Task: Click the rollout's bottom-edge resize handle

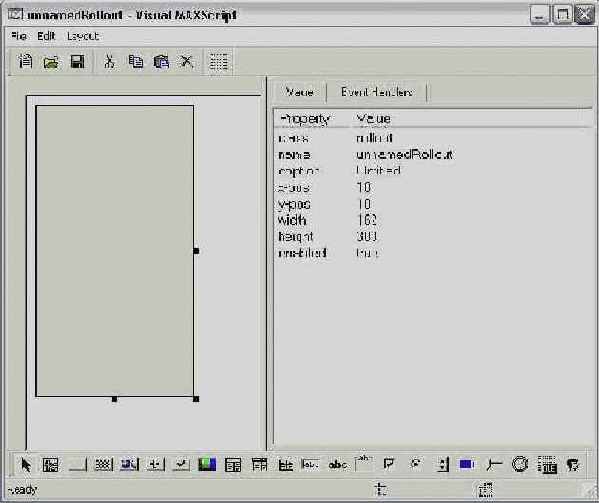Action: coord(114,399)
